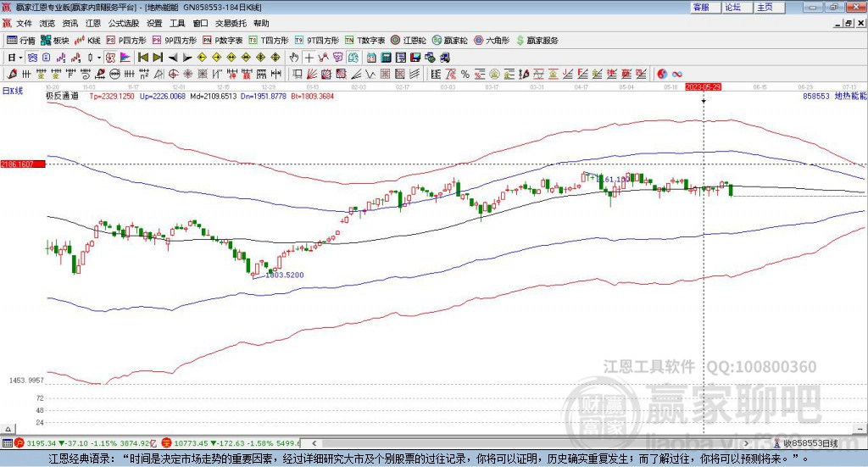The width and height of the screenshot is (868, 467).
Task: Click the 1603.5200 low price annotation
Action: click(x=285, y=275)
